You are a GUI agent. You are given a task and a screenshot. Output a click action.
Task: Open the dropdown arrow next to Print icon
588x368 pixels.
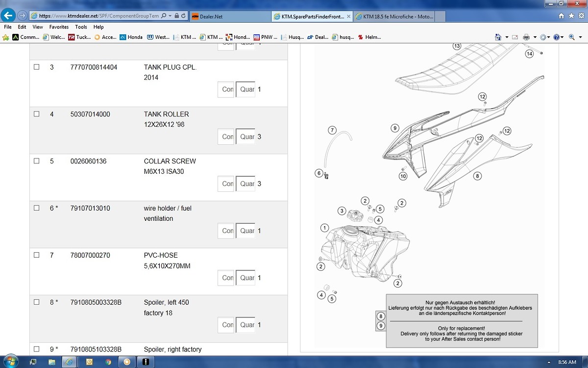[x=535, y=37]
